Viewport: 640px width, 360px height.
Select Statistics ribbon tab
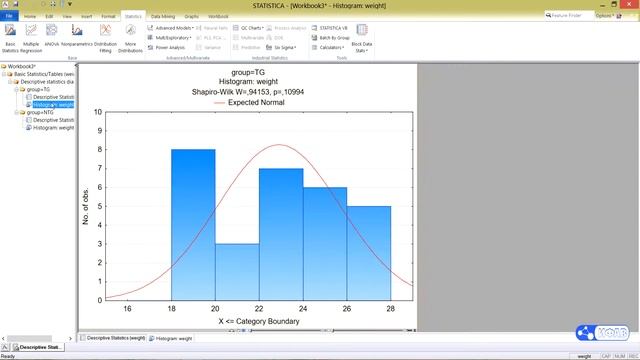(x=133, y=16)
